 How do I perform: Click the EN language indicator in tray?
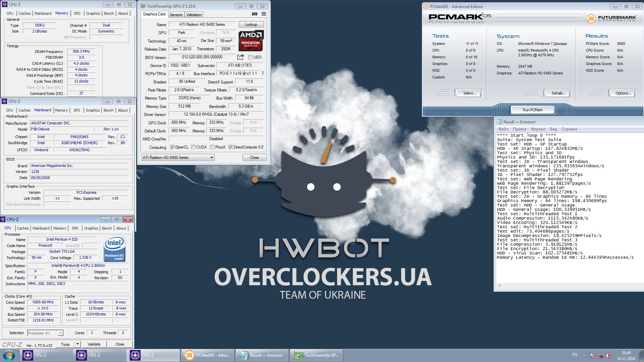pos(575,355)
